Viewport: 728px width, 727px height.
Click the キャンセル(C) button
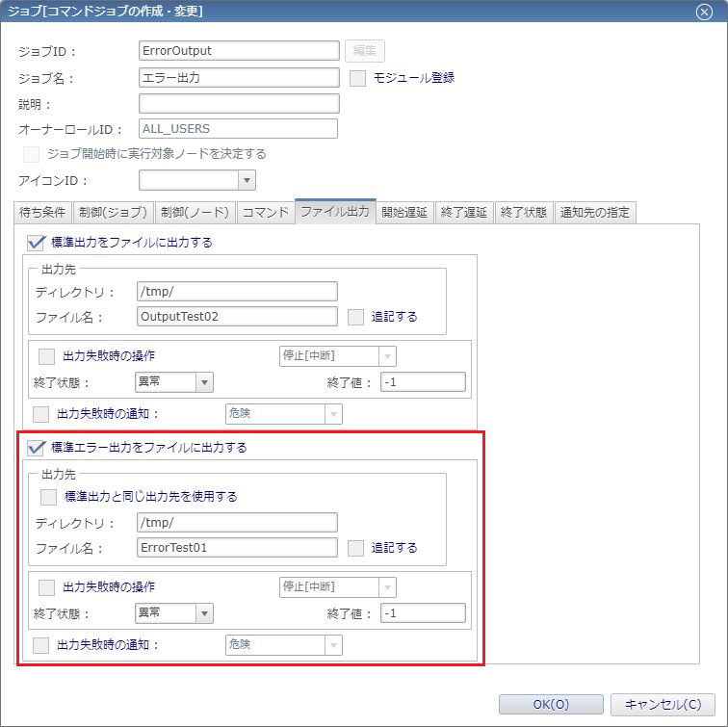tap(663, 704)
